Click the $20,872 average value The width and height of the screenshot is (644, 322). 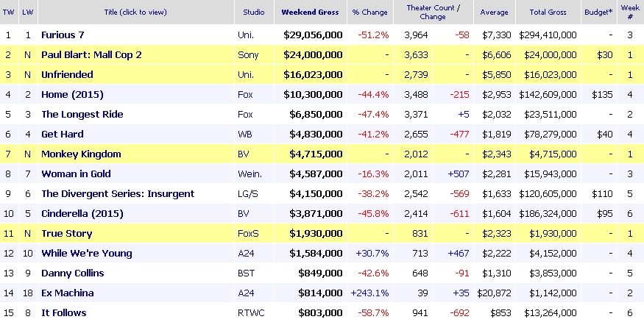pyautogui.click(x=494, y=293)
